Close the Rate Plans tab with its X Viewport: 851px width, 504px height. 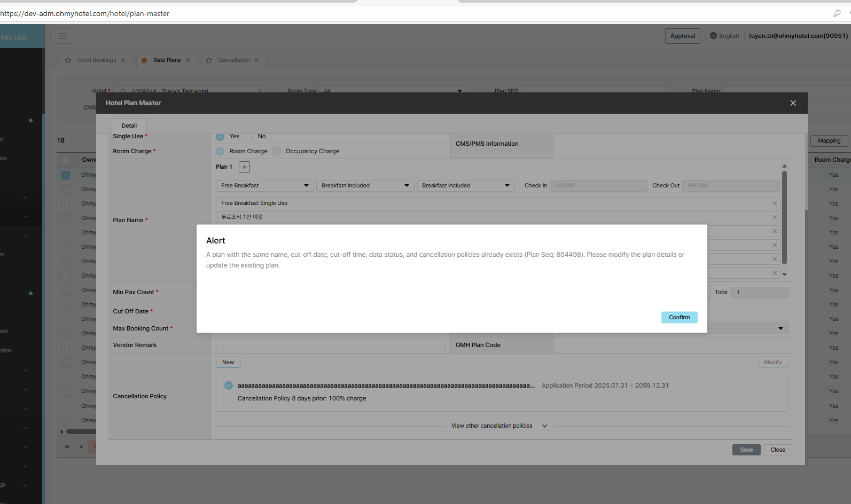click(x=188, y=60)
